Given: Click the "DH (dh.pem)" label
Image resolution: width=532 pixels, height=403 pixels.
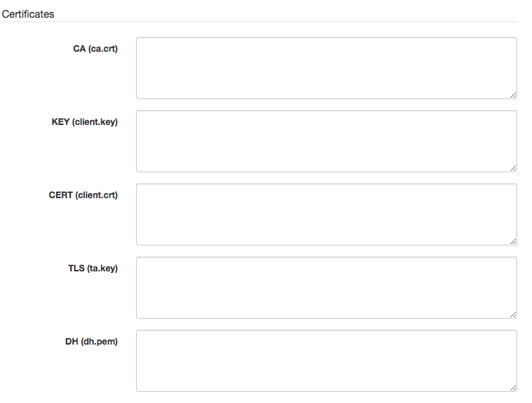Looking at the screenshot, I should click(x=92, y=342).
